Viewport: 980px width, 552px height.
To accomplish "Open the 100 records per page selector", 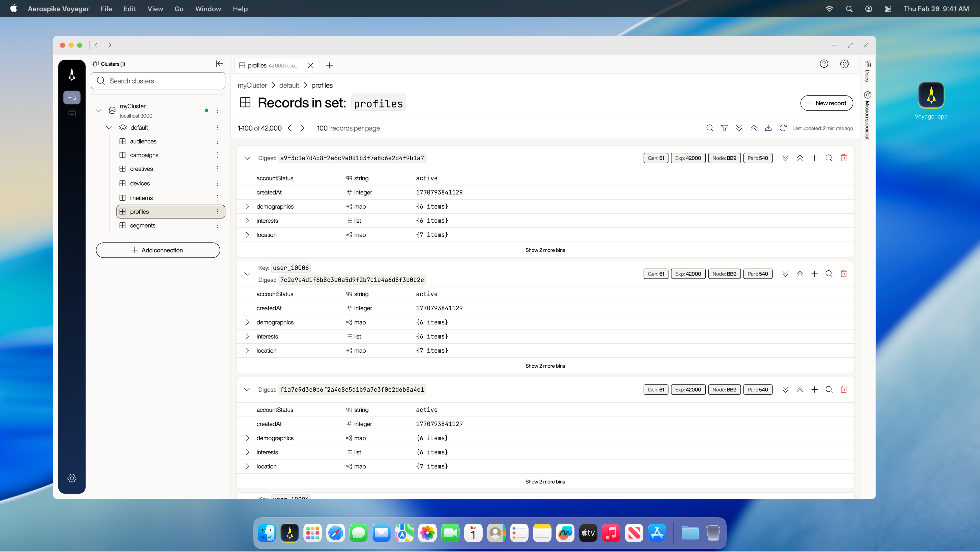I will tap(348, 128).
